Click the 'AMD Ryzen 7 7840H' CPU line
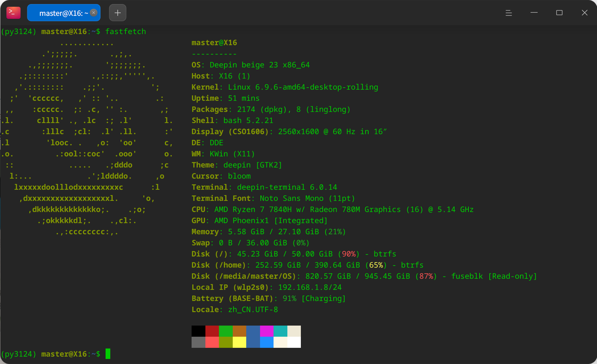The image size is (597, 364). coord(333,209)
